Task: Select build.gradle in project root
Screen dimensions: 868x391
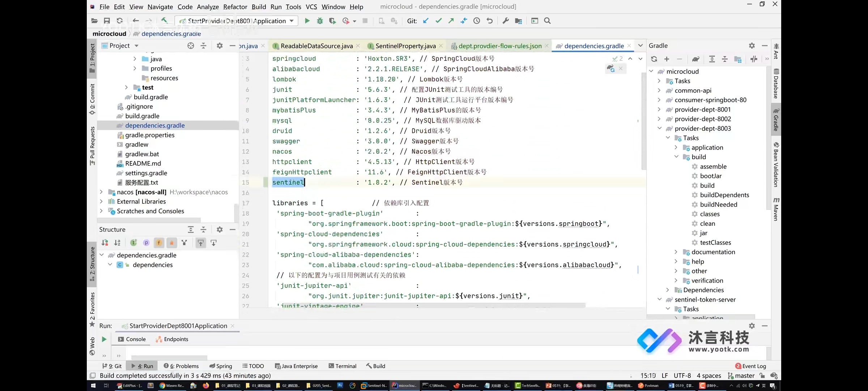Action: coord(142,116)
